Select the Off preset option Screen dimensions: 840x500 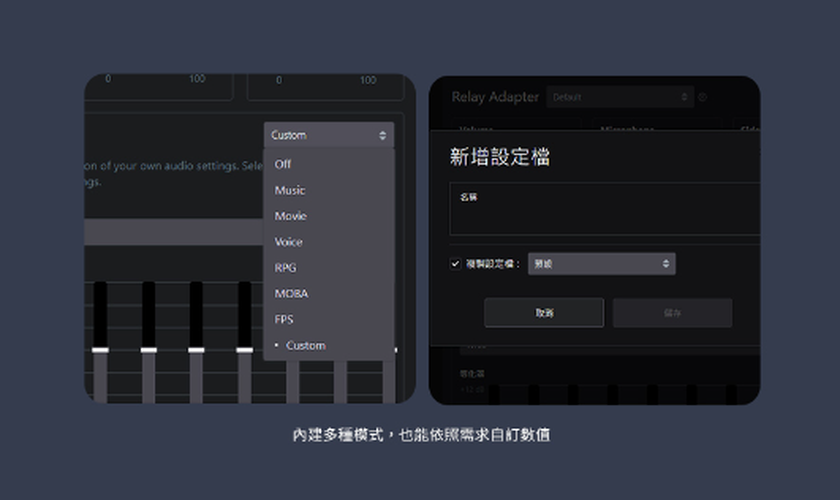(x=284, y=164)
